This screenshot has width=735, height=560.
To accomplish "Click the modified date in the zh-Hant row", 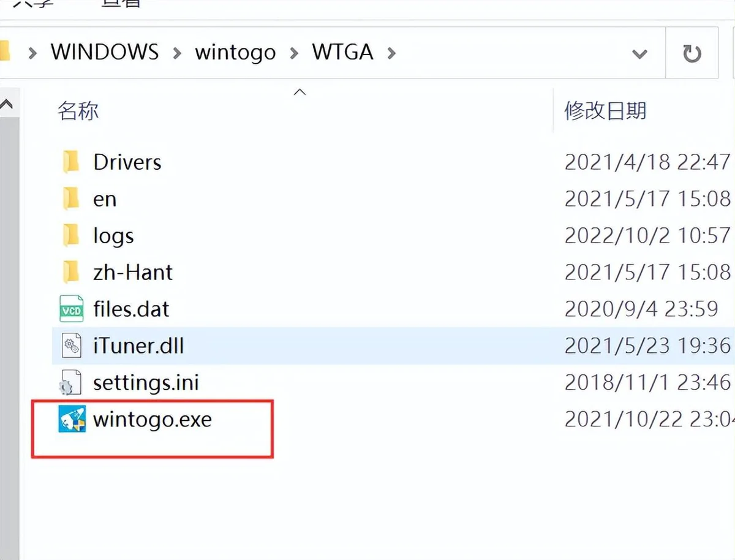I will coord(647,273).
